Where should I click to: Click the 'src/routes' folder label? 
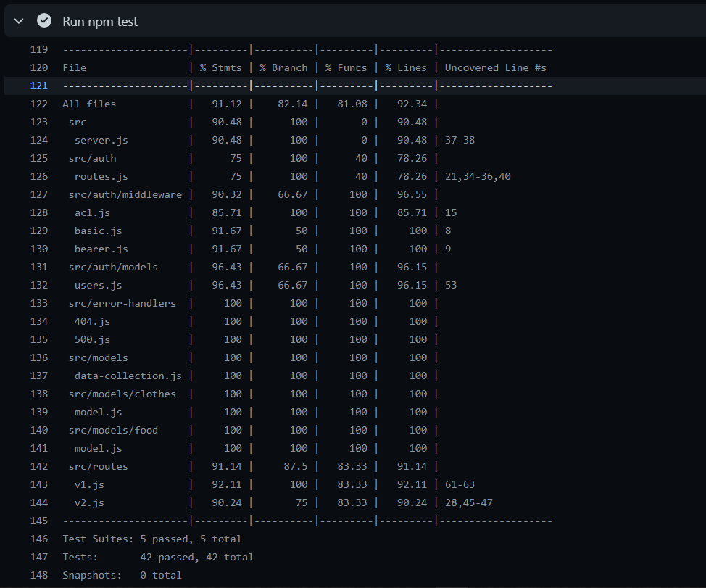tap(98, 466)
